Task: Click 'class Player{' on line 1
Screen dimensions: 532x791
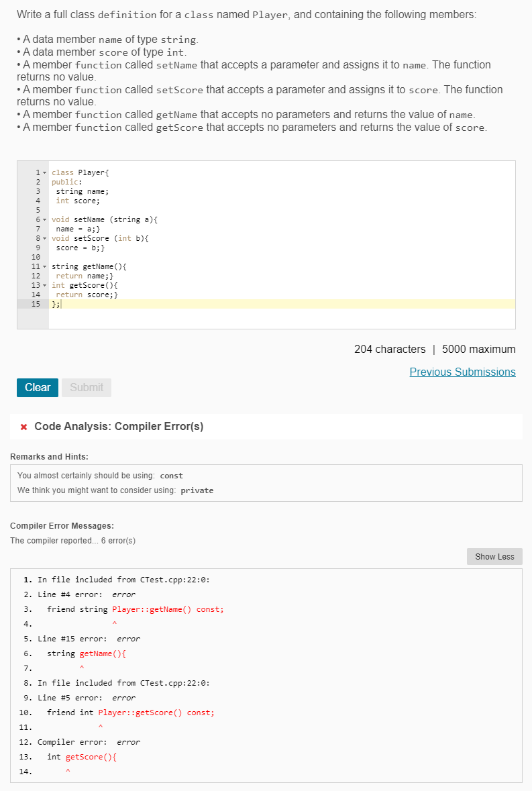Action: 81,172
